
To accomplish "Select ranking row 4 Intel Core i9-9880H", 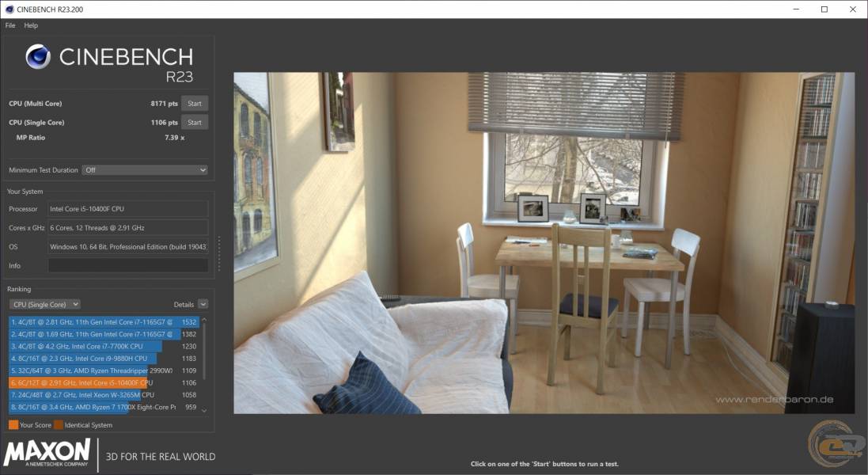I will coord(104,358).
